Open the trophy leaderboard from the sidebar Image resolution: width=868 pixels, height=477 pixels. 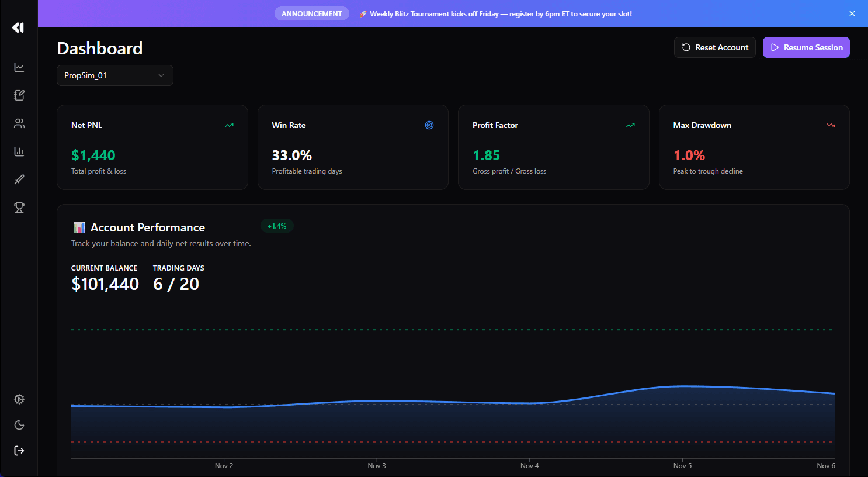pyautogui.click(x=19, y=208)
